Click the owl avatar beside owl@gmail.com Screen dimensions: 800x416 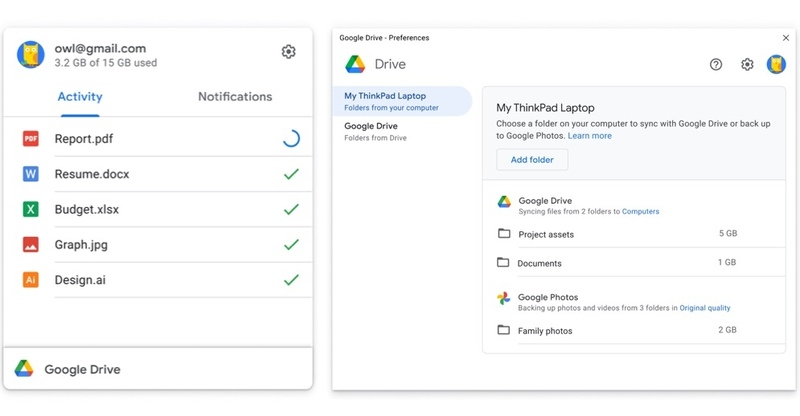(x=31, y=55)
